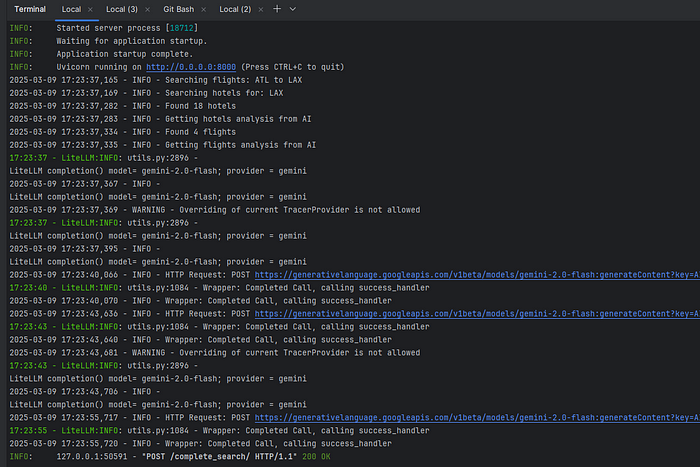The width and height of the screenshot is (700, 467).
Task: Select the Terminal panel title
Action: (x=30, y=9)
